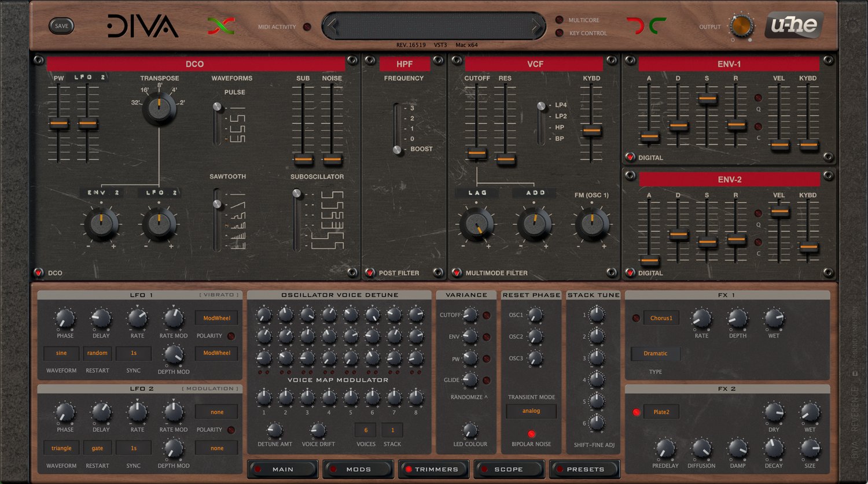Open the MULTIMODE FILTER module selector
The width and height of the screenshot is (868, 484).
(x=457, y=272)
